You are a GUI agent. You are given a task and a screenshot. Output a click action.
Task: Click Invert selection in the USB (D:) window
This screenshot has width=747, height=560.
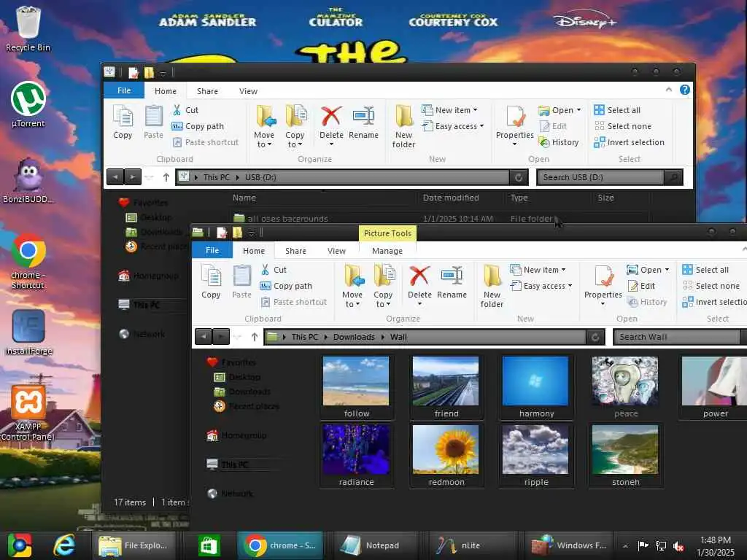630,142
